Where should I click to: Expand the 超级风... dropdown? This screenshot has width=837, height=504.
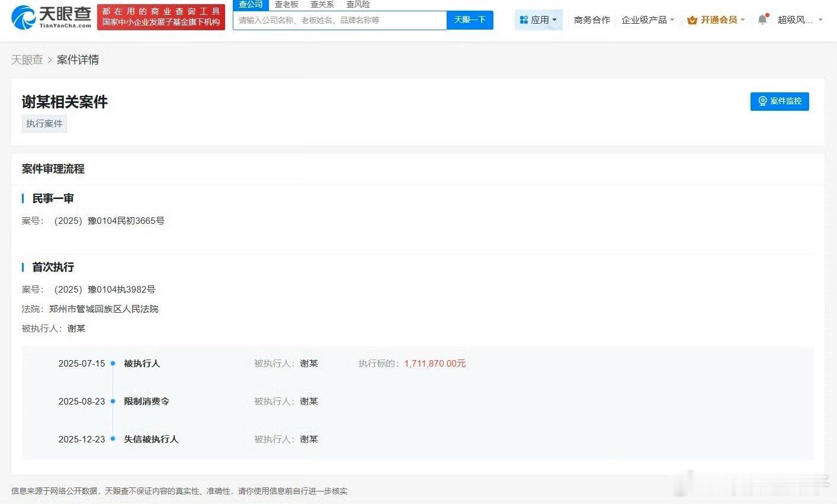pos(800,20)
